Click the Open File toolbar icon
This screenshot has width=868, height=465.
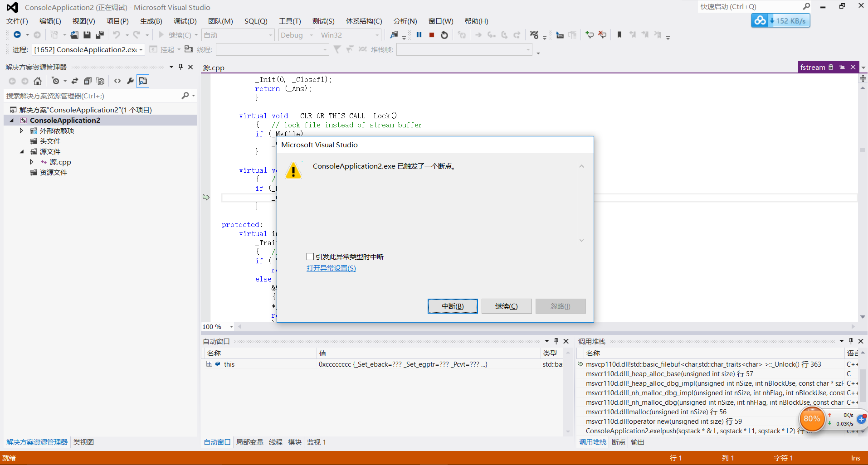(74, 35)
